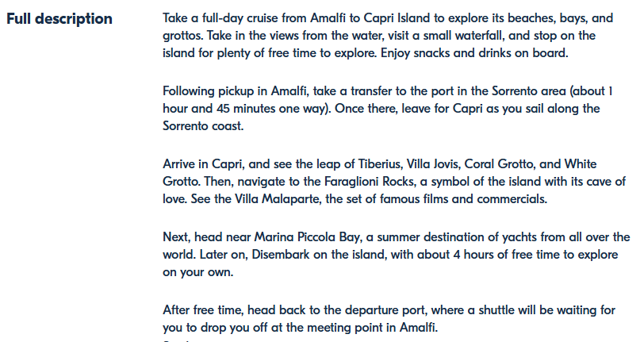This screenshot has width=644, height=342.
Task: Click the words 'Marina Piccola Bay'
Action: (306, 237)
